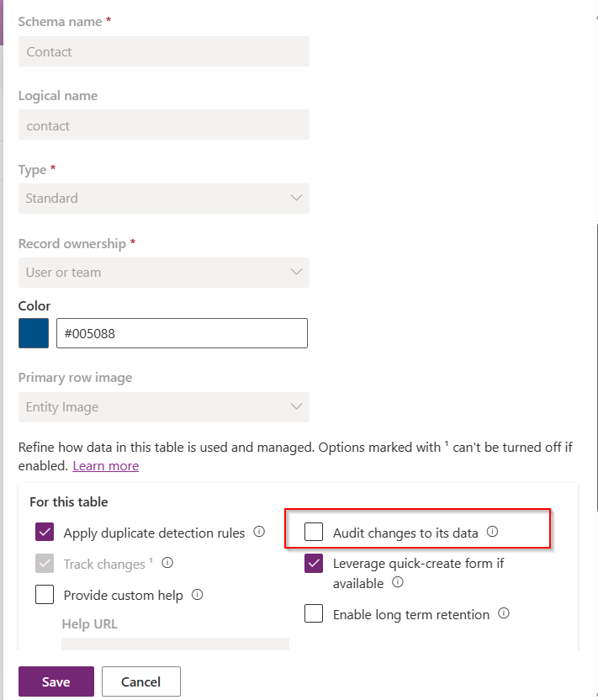This screenshot has width=598, height=700.
Task: Click info icon beside Provide custom help
Action: coord(197,595)
